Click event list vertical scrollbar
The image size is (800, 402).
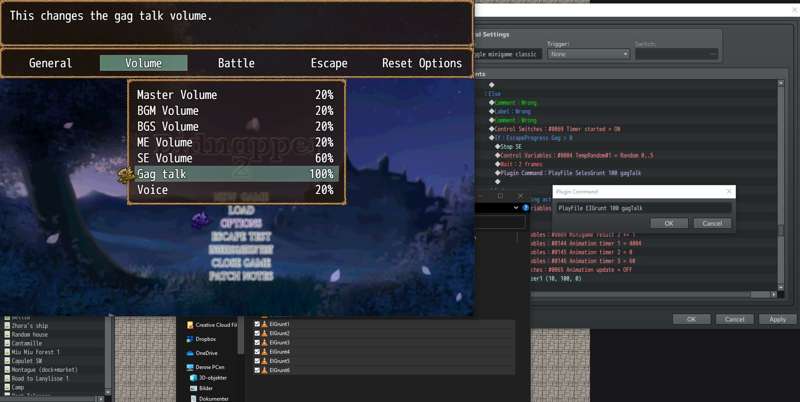coord(781,185)
